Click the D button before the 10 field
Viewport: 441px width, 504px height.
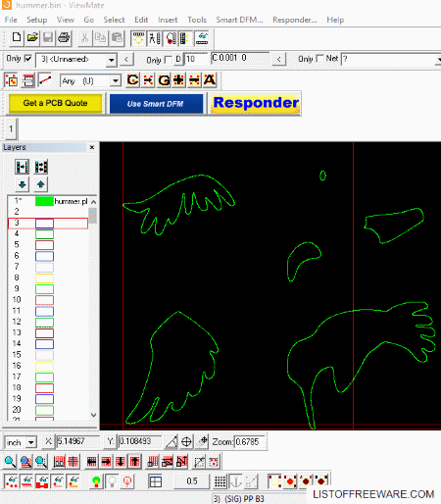point(178,59)
